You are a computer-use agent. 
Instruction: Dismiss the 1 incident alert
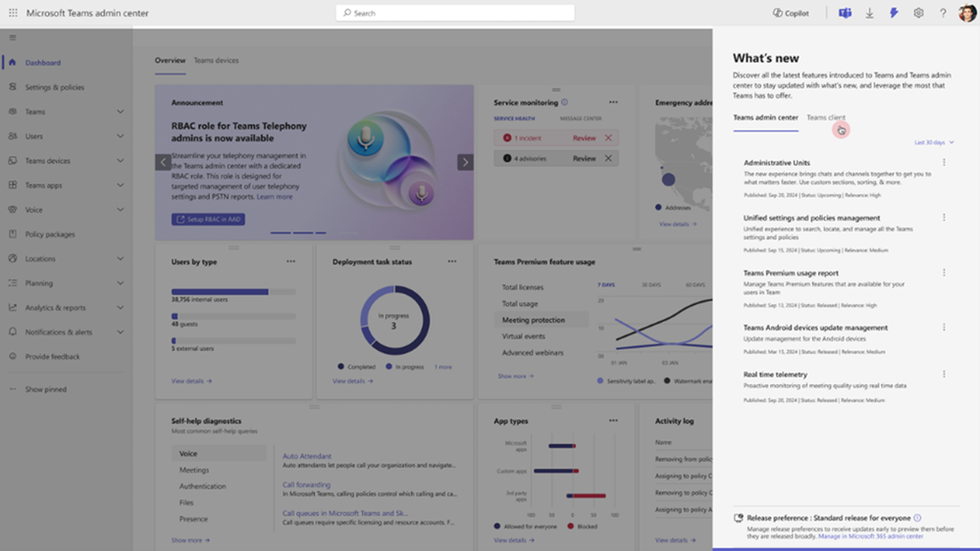(x=608, y=138)
